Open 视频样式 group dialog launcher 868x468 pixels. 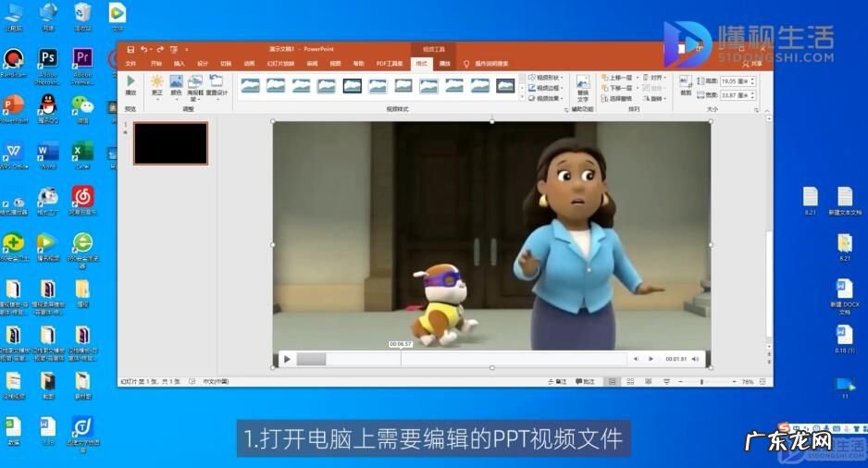tap(565, 110)
